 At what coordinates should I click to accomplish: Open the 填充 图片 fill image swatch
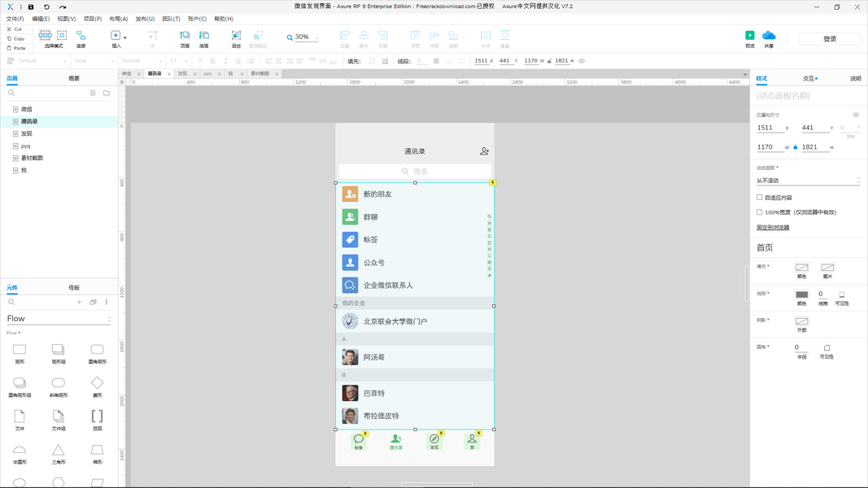click(827, 268)
